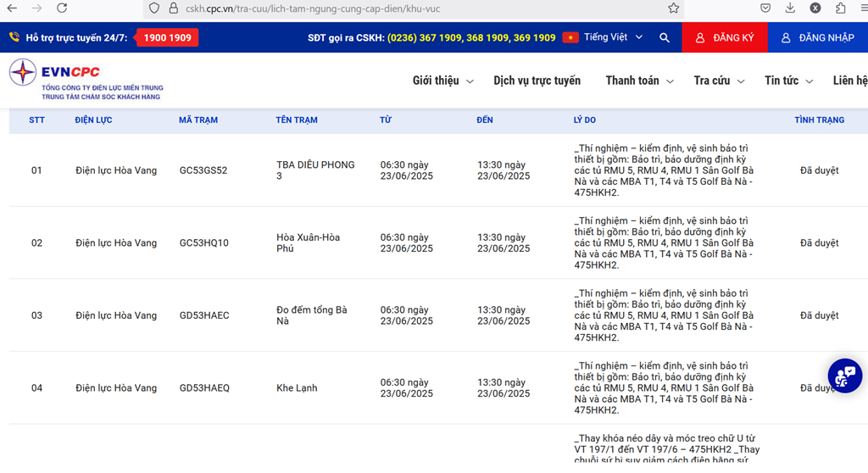Click the browser address bar URL
Screen dimensions: 868x473
[339, 8]
